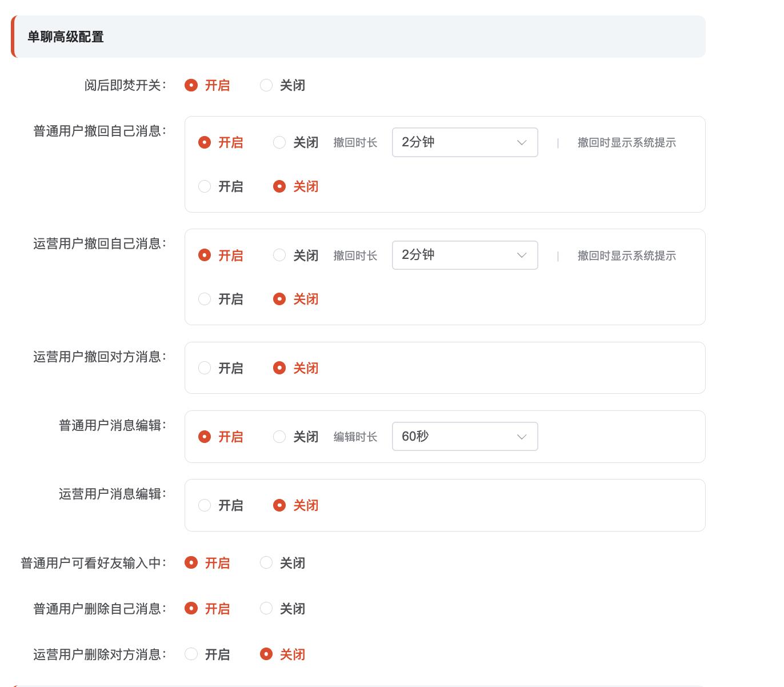Click the 单聊高级配置 section header
Viewport: 784px width, 687px height.
pyautogui.click(x=358, y=37)
